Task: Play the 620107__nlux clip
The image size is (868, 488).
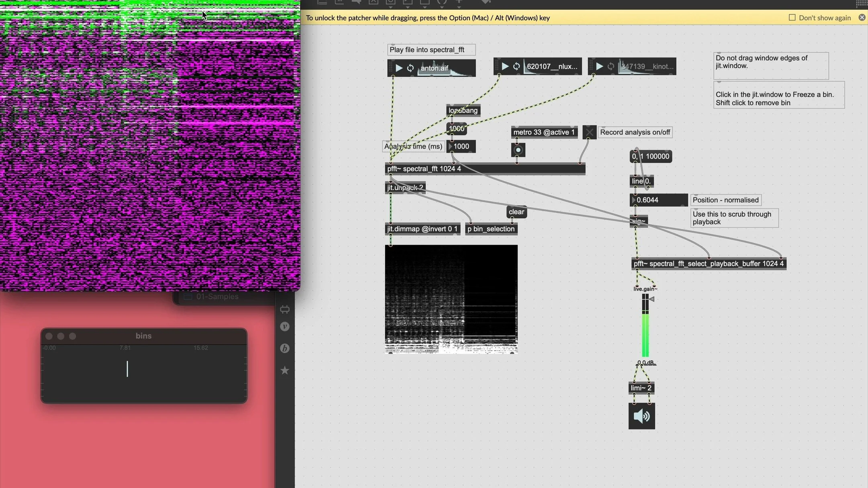Action: pos(505,66)
